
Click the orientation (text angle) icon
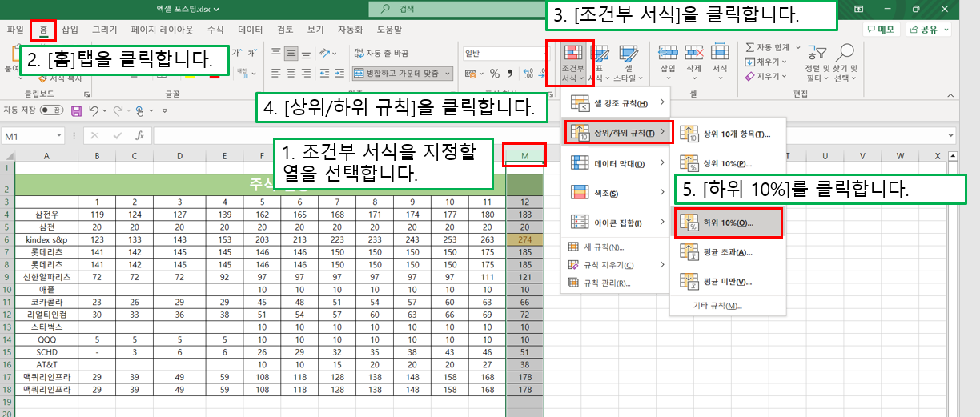click(x=326, y=54)
